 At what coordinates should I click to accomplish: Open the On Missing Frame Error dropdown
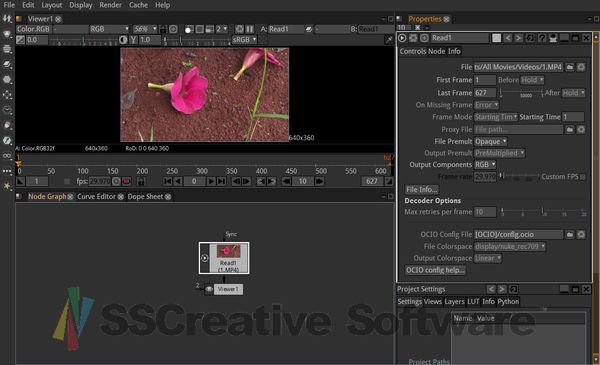pos(486,105)
